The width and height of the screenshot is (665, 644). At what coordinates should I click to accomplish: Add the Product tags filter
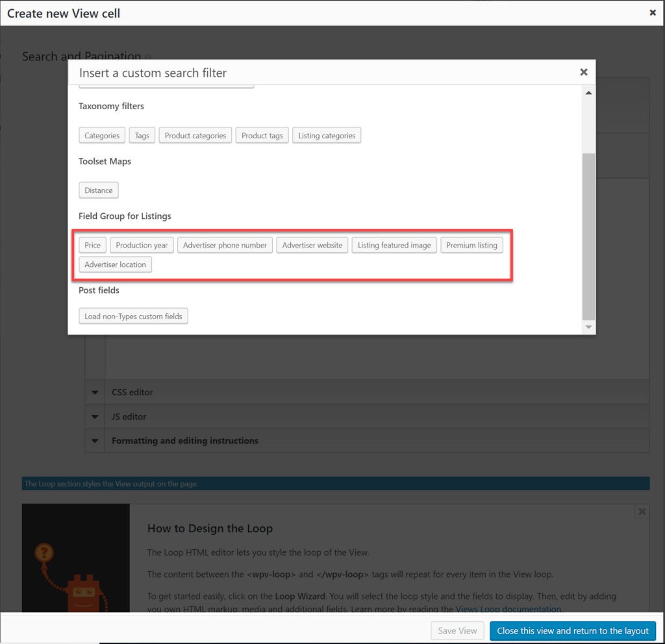point(262,135)
